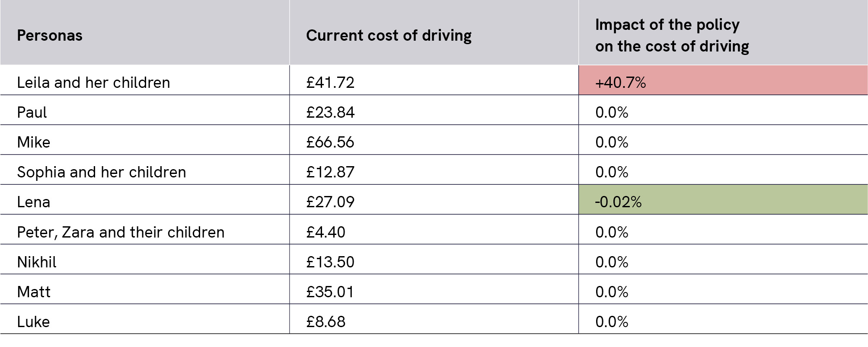Click the £27.09 cost value
This screenshot has height=347, width=868.
[330, 202]
